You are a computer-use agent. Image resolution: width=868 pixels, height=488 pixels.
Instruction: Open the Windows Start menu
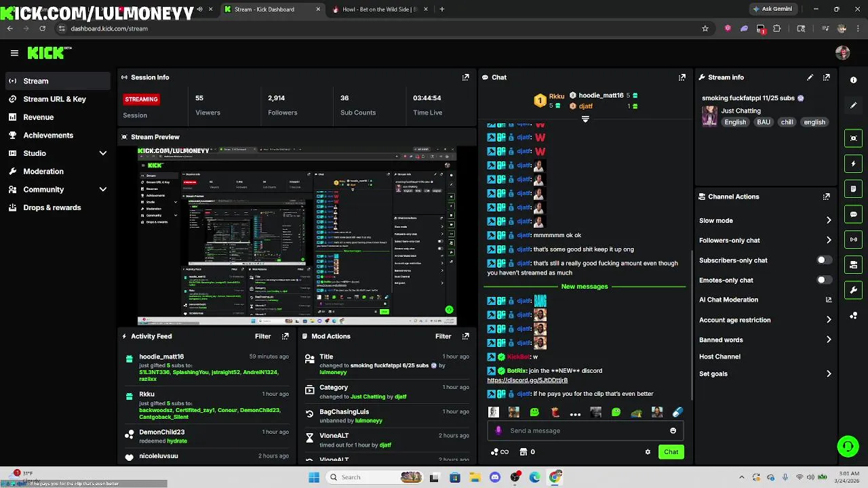(314, 477)
